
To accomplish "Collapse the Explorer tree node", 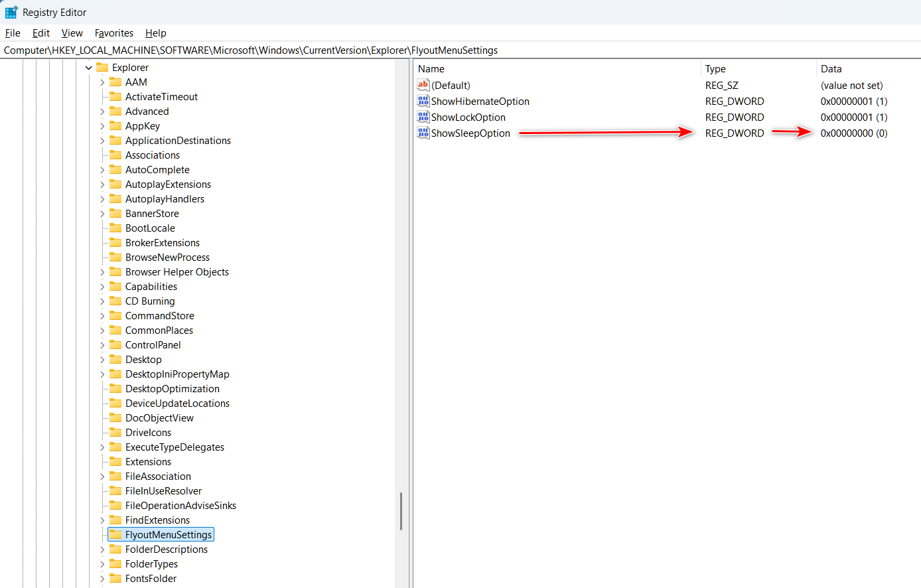I will click(x=88, y=68).
